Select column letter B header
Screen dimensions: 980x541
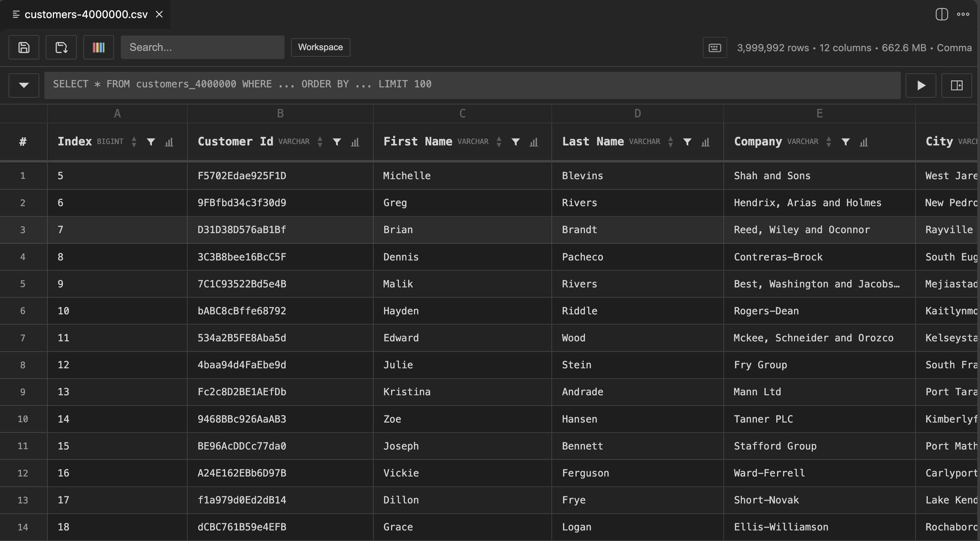click(x=280, y=113)
